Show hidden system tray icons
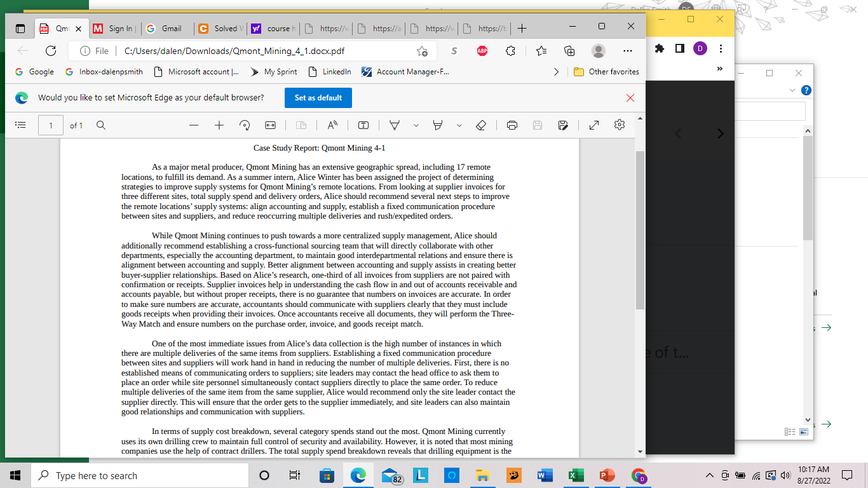Image resolution: width=868 pixels, height=488 pixels. [x=710, y=475]
